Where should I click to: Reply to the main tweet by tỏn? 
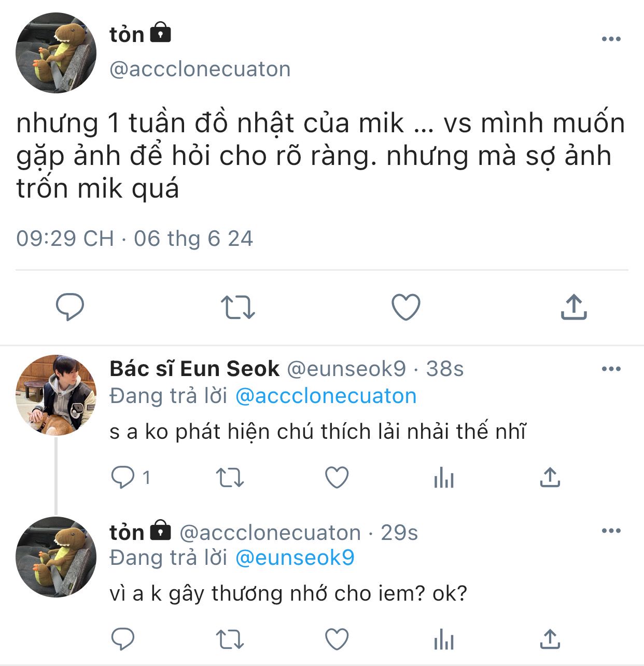tap(70, 307)
